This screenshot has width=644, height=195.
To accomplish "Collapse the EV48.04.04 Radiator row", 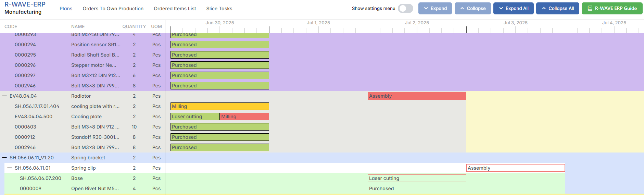I will [x=5, y=96].
